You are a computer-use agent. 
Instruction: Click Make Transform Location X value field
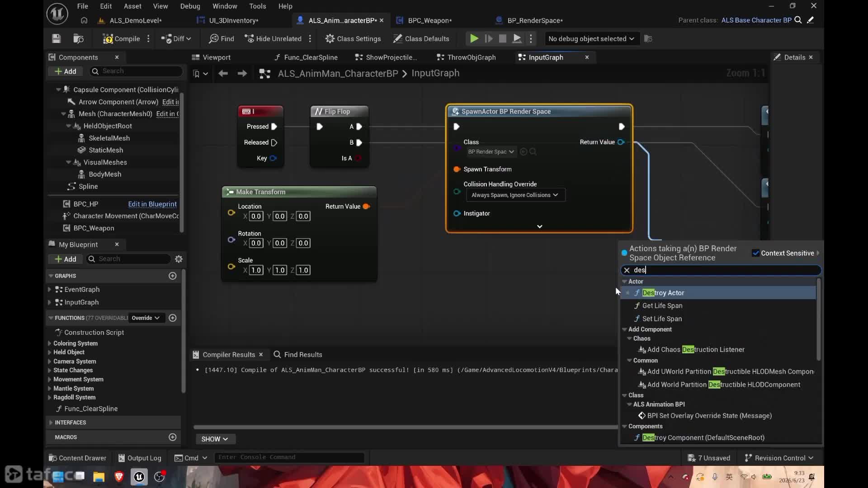[x=256, y=216]
